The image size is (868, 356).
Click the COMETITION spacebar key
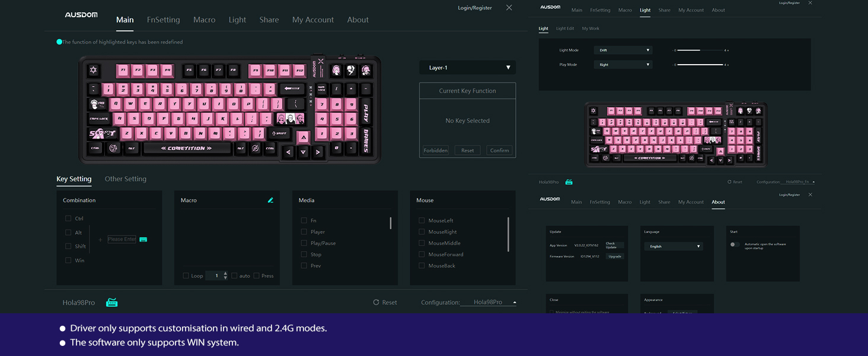pos(187,148)
